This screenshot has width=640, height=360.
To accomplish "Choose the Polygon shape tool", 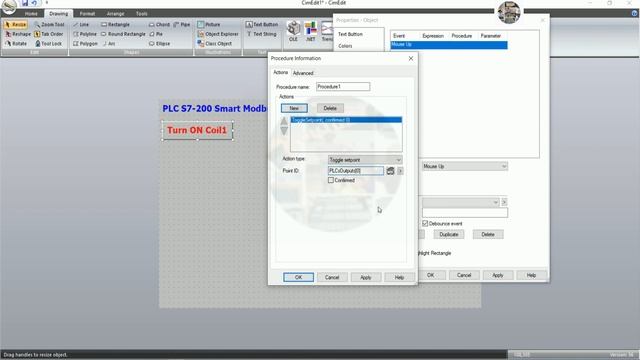I will [85, 43].
